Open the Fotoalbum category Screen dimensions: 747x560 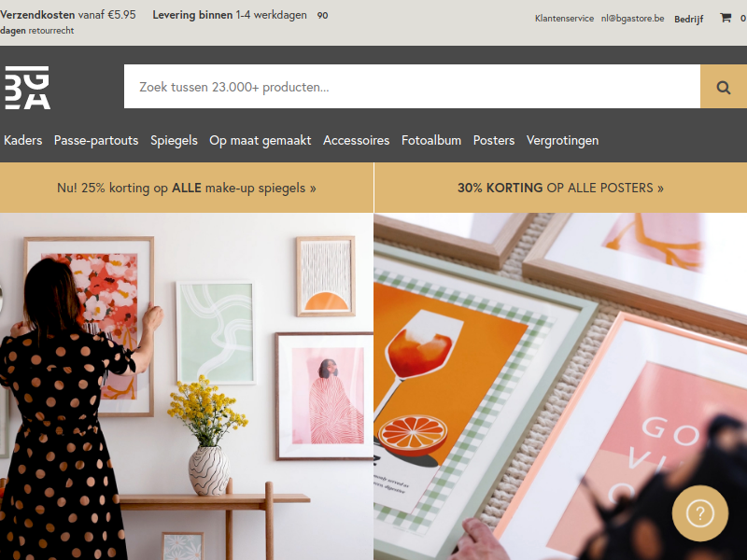pos(431,141)
